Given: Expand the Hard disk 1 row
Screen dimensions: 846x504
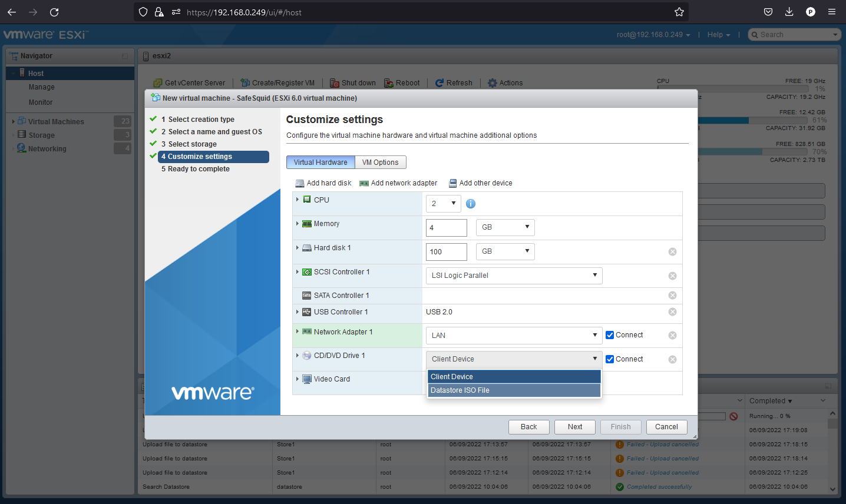Looking at the screenshot, I should (298, 248).
